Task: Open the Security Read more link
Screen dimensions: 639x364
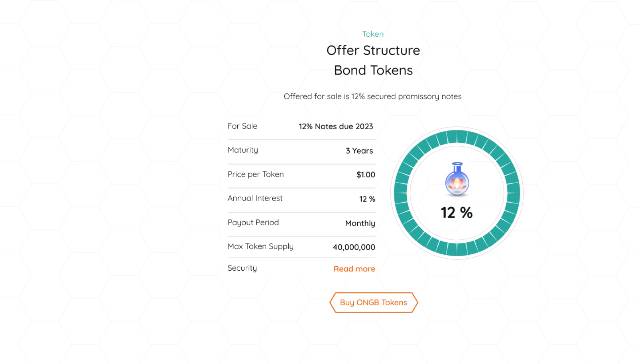Action: tap(354, 269)
